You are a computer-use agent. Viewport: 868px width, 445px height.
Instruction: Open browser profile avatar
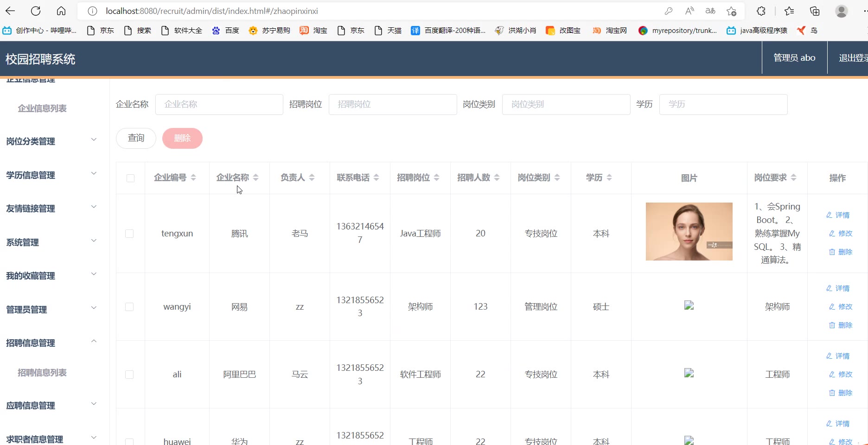click(842, 11)
